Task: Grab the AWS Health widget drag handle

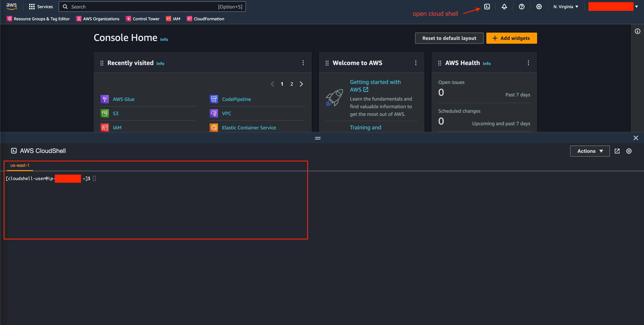Action: [440, 63]
